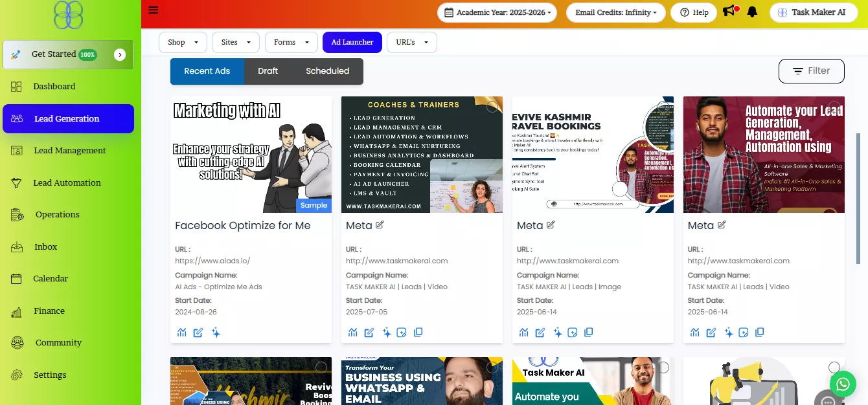Screen dimensions: 868x405
Task: Select the Coaches & Trainers ad checkbox circle
Action: (x=492, y=106)
